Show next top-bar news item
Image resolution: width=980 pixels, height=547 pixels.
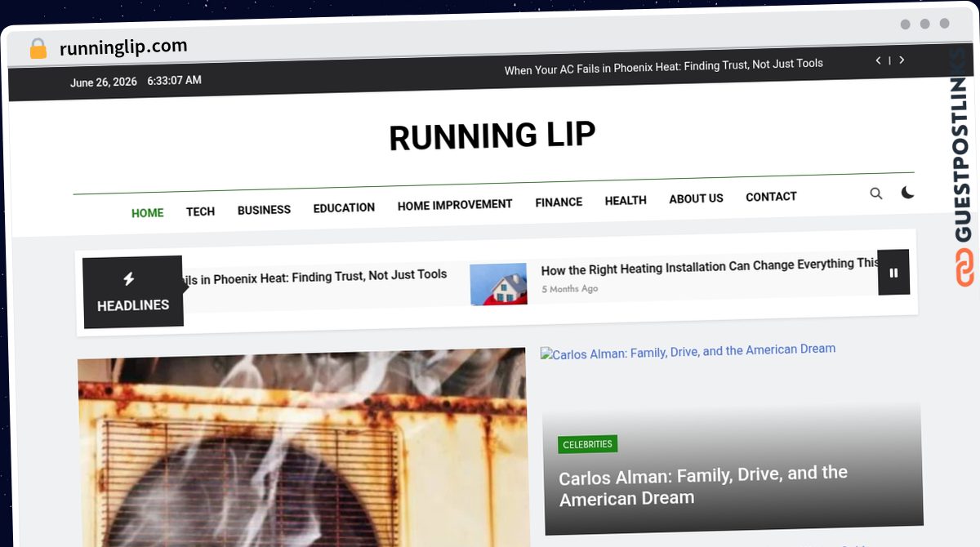(x=902, y=60)
